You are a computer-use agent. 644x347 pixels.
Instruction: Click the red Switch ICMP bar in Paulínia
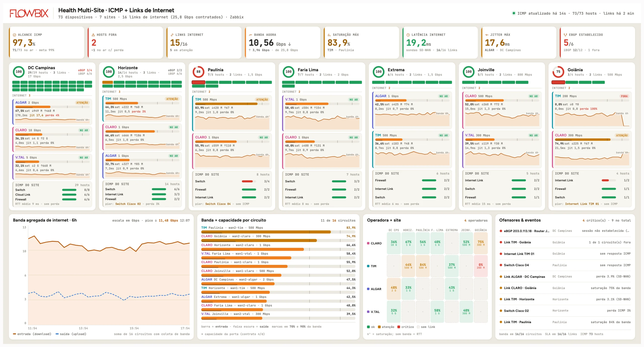(x=249, y=181)
